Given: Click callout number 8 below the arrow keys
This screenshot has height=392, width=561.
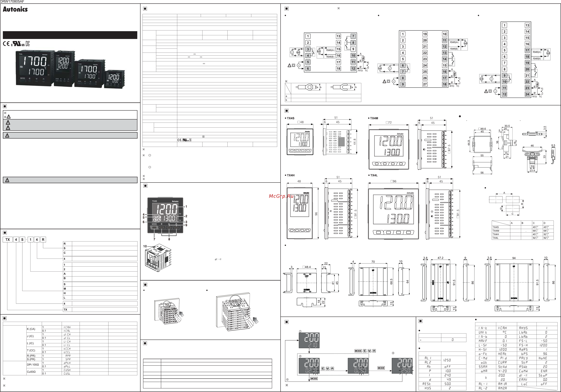Looking at the screenshot, I should click(169, 239).
